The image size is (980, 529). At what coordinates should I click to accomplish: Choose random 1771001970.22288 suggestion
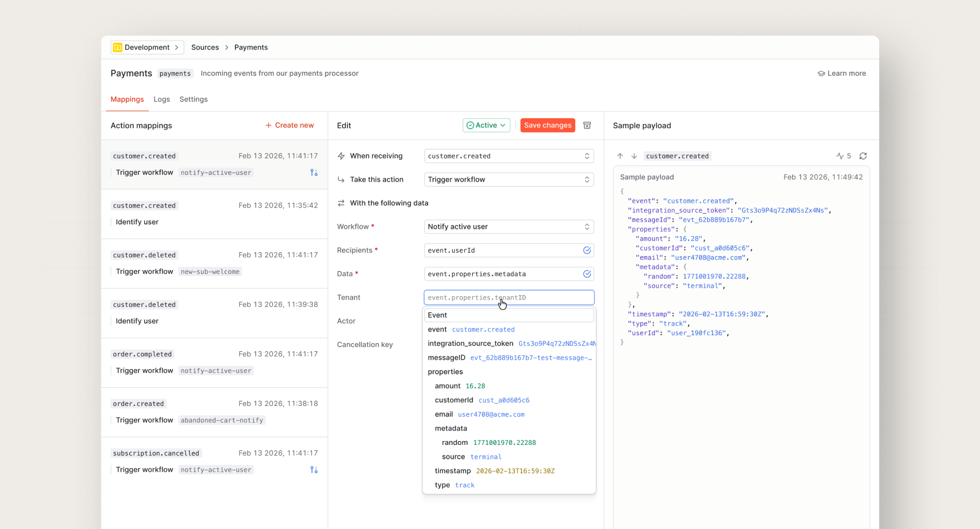pyautogui.click(x=509, y=443)
